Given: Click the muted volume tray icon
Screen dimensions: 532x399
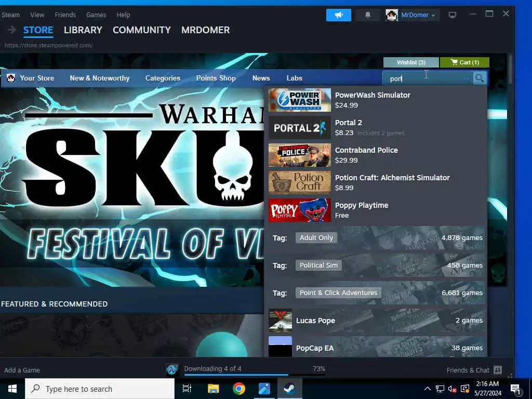Looking at the screenshot, I should click(453, 389).
